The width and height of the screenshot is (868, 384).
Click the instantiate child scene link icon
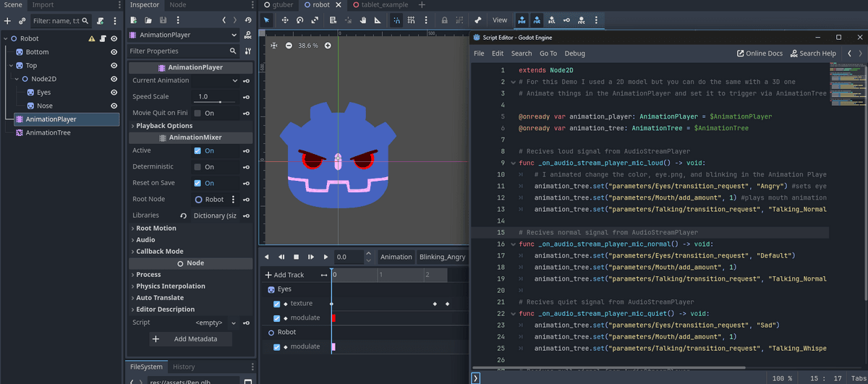(22, 21)
